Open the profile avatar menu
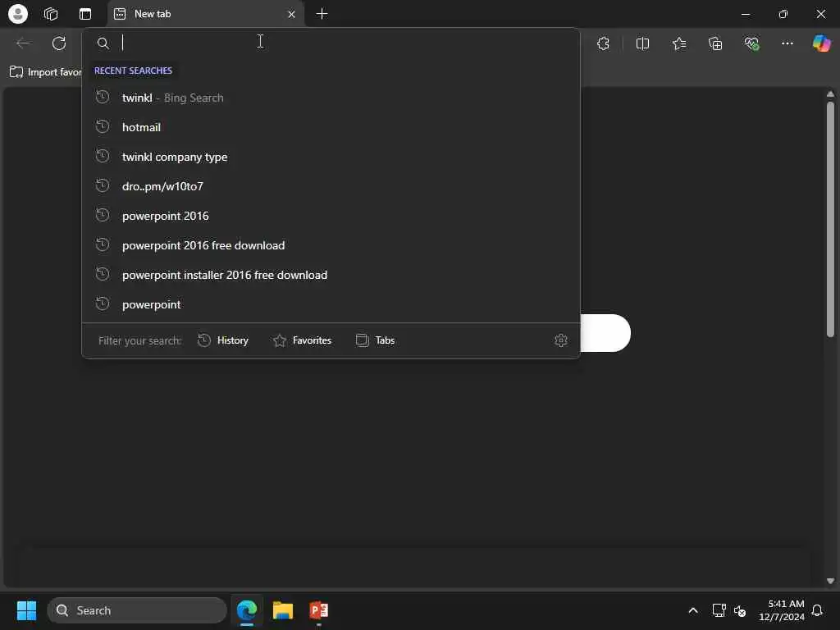 [x=18, y=14]
